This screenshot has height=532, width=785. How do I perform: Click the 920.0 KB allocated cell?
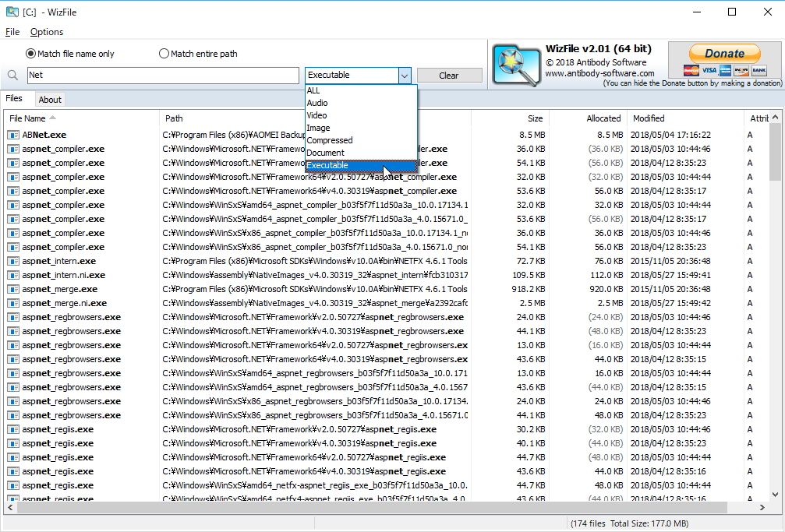click(605, 289)
